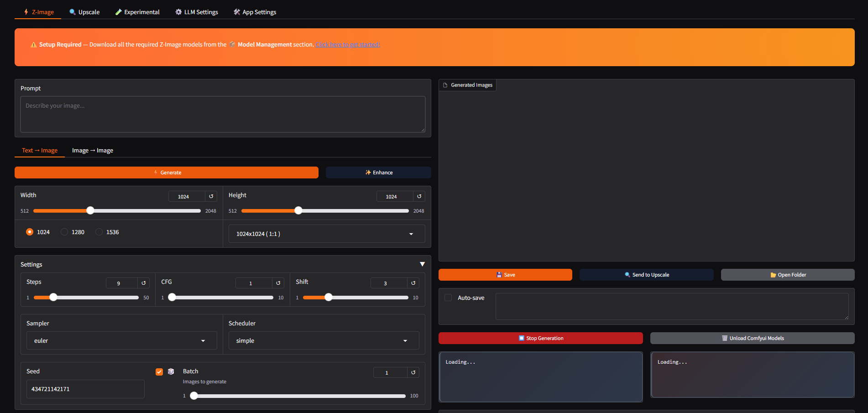Screen dimensions: 868x413
Task: Reset the Width value with its reset icon
Action: coord(211,196)
